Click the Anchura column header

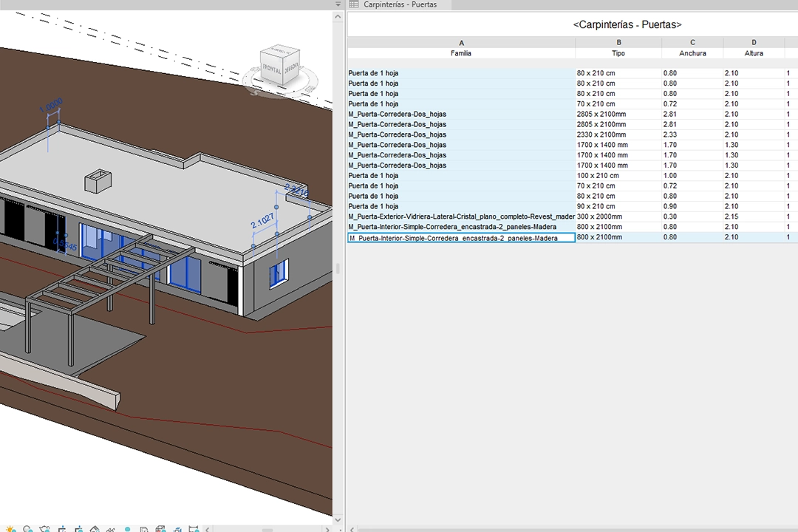point(692,53)
